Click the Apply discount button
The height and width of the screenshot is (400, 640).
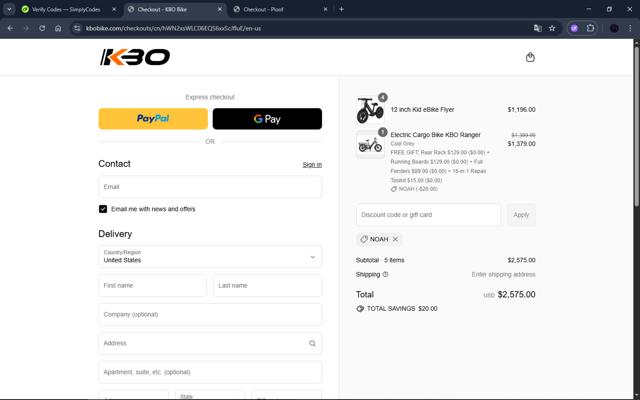tap(521, 215)
